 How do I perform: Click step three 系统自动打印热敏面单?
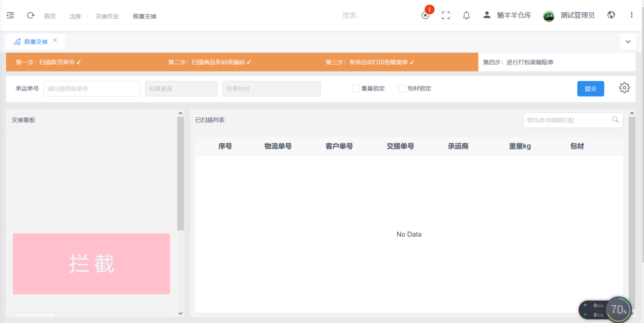pos(370,62)
